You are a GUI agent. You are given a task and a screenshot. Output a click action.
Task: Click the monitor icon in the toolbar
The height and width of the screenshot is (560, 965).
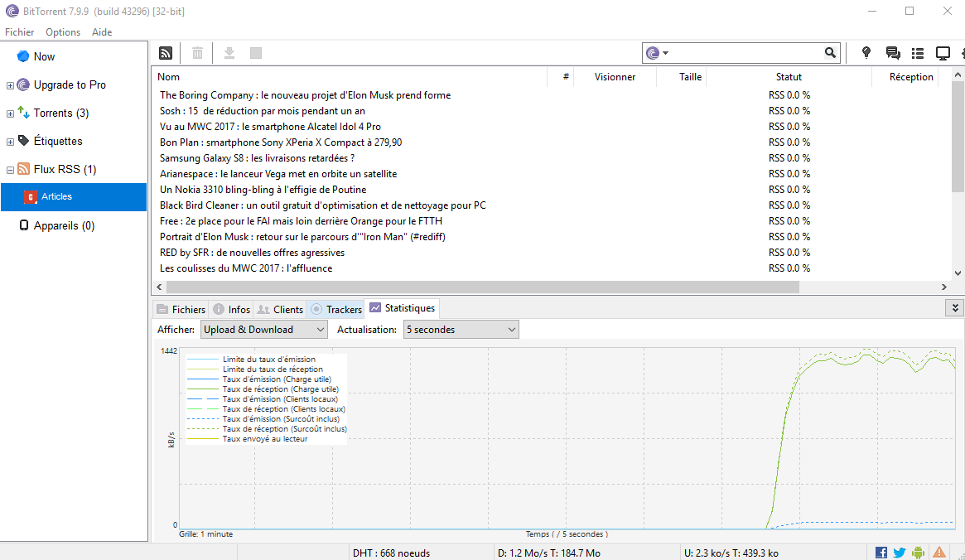(943, 53)
